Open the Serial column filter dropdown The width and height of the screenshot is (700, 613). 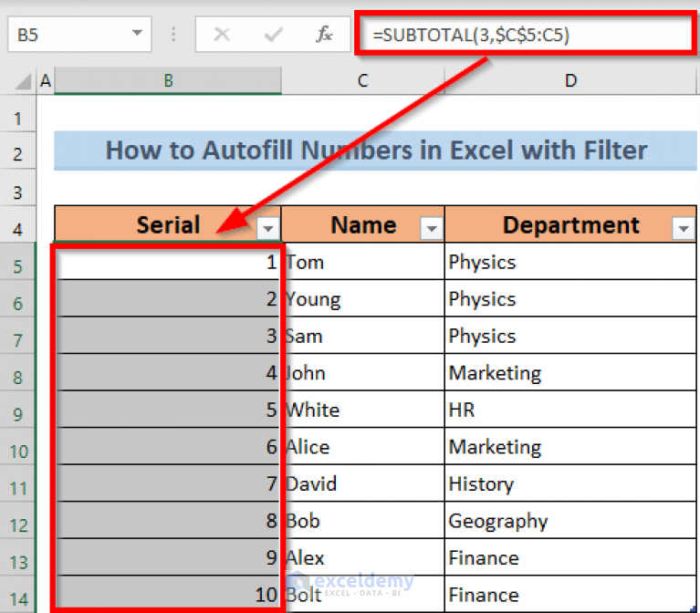pyautogui.click(x=267, y=228)
